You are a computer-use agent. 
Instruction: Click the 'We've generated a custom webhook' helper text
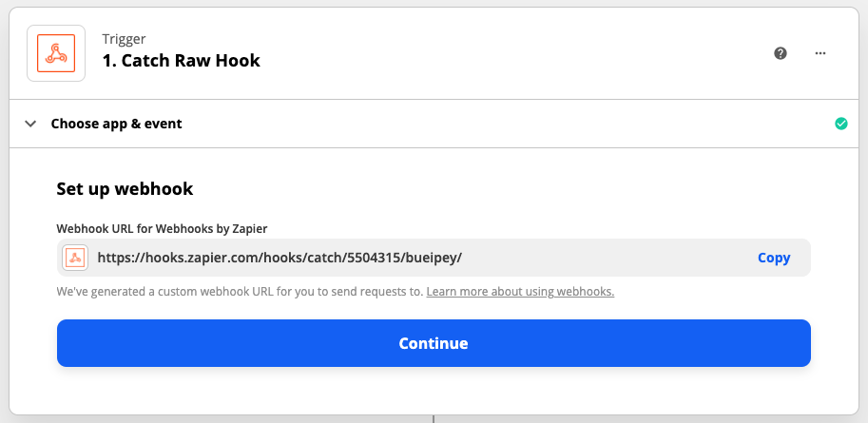240,291
